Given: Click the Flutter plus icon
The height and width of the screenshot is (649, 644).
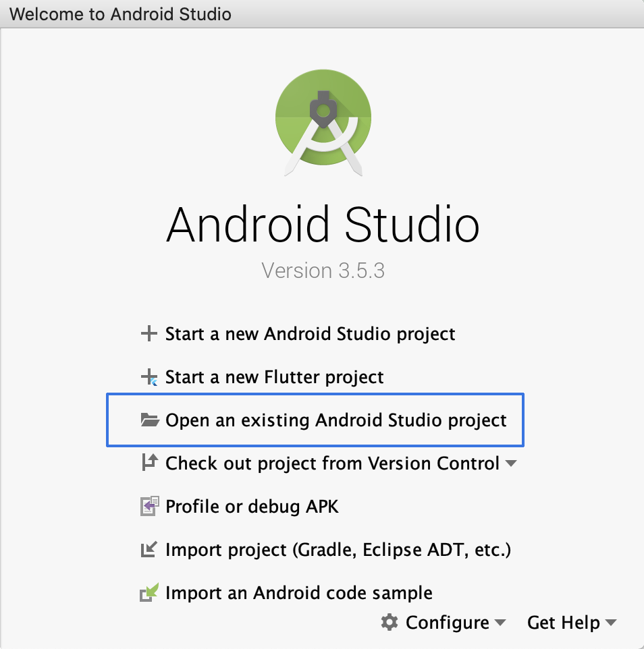Looking at the screenshot, I should [149, 377].
